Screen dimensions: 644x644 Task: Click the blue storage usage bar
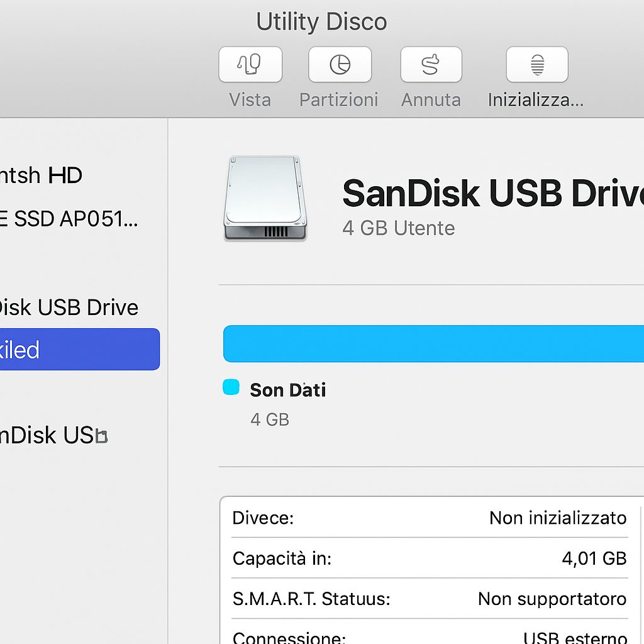(433, 344)
